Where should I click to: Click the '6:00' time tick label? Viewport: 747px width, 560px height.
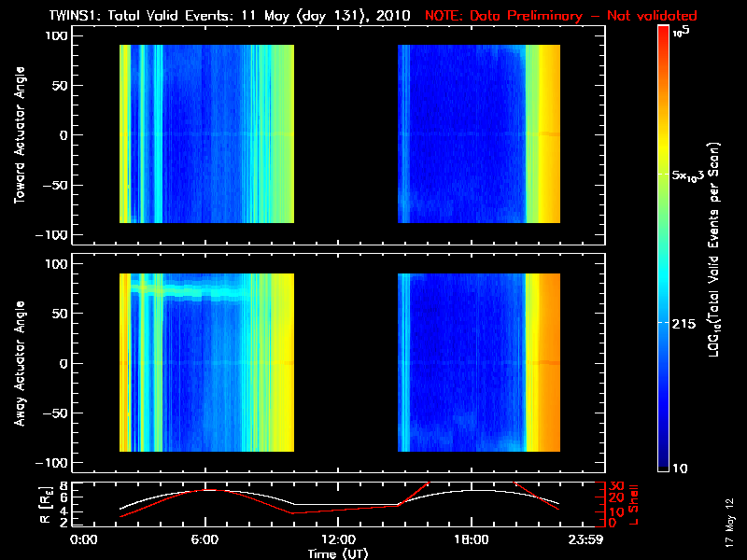coord(204,539)
